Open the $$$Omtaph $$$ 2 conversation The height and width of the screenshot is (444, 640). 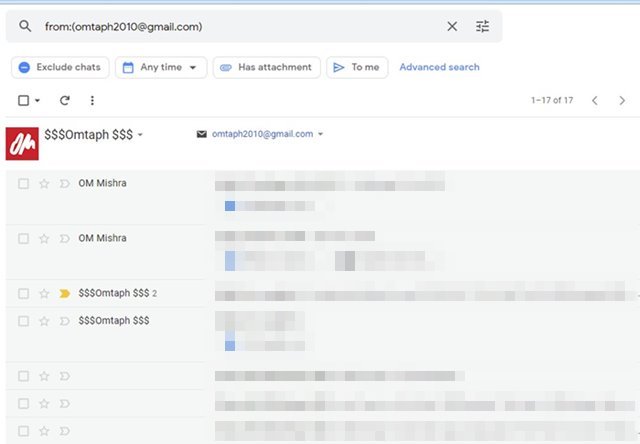[x=322, y=293]
